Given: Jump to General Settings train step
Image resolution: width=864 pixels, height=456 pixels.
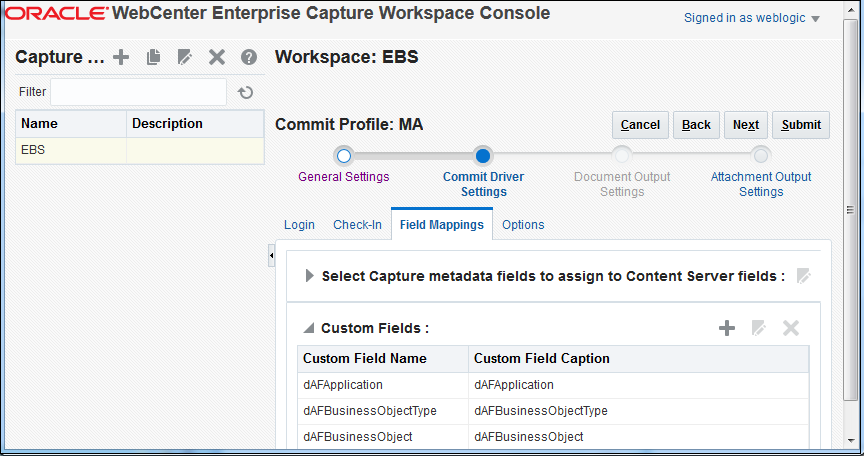Looking at the screenshot, I should tap(344, 156).
